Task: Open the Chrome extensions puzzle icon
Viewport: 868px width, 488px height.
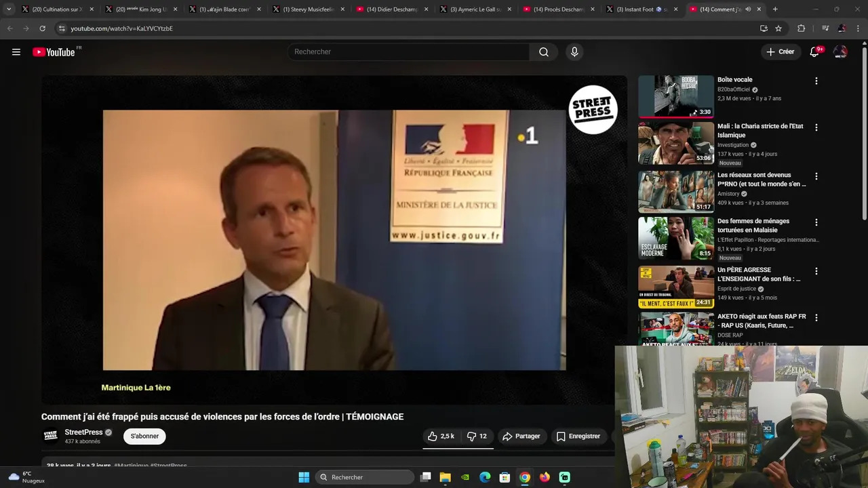Action: (x=802, y=28)
